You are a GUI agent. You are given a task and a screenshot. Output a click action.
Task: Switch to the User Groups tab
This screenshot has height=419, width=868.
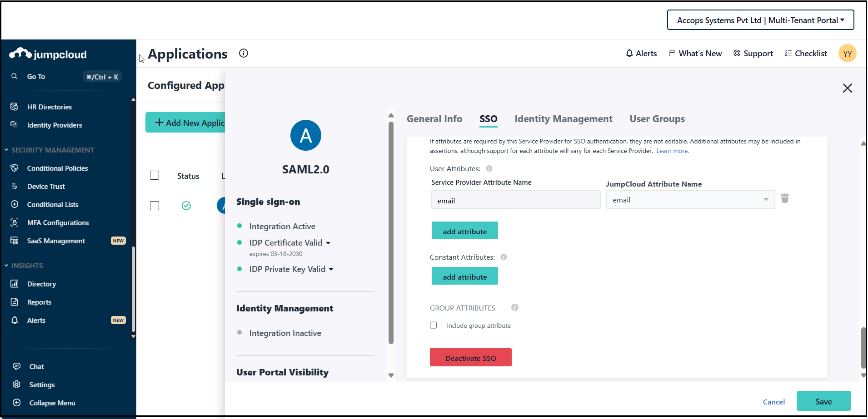click(657, 119)
